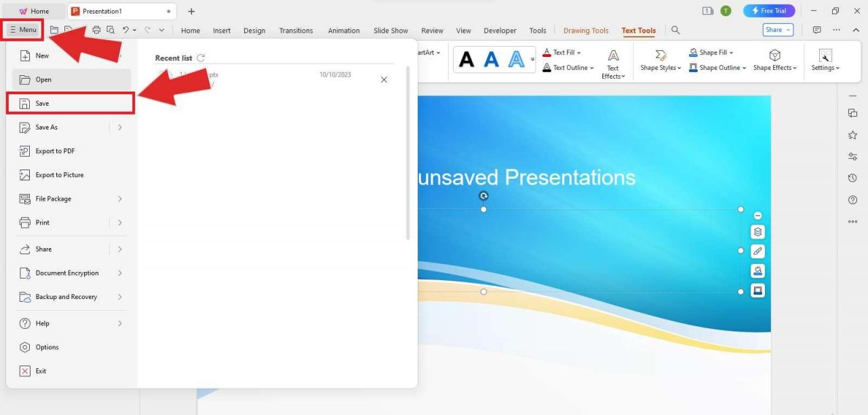Click the Free Trial button
The height and width of the screenshot is (415, 868).
tap(768, 10)
